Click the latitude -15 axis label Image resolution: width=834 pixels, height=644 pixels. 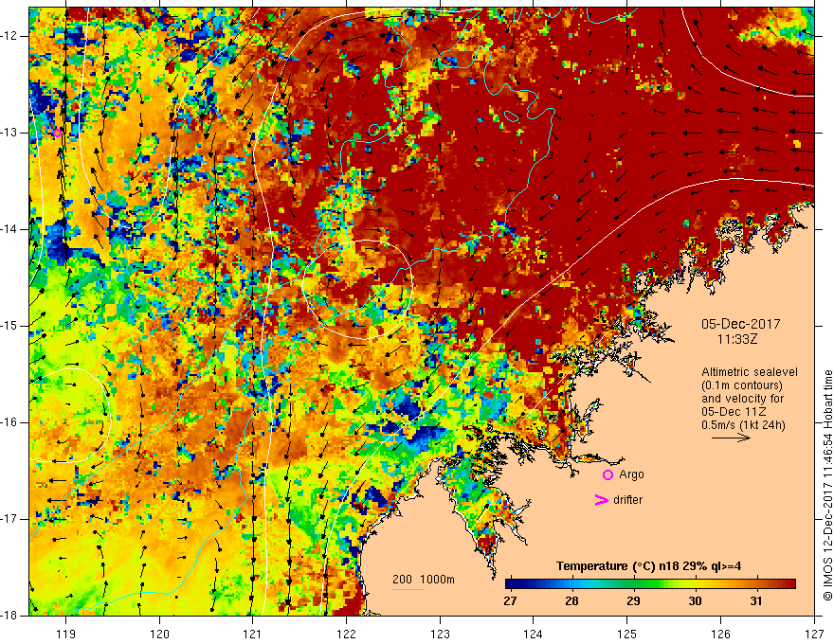point(11,326)
